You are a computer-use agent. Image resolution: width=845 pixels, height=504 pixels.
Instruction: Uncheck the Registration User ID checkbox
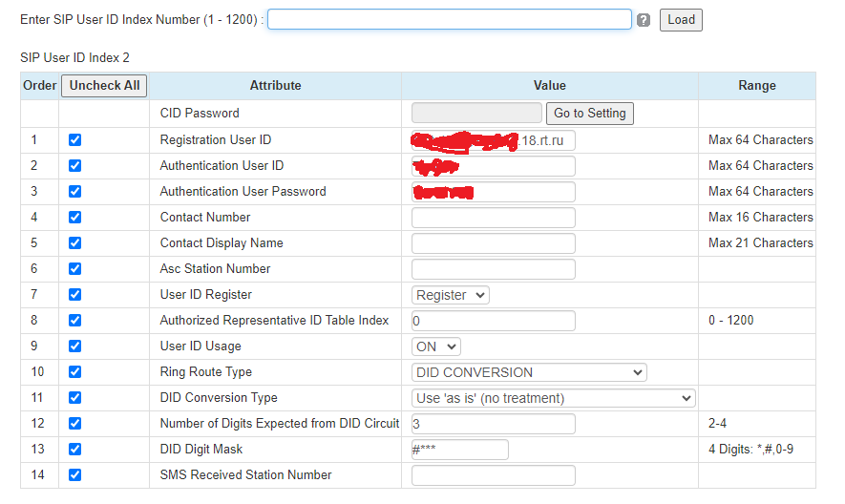[x=75, y=140]
